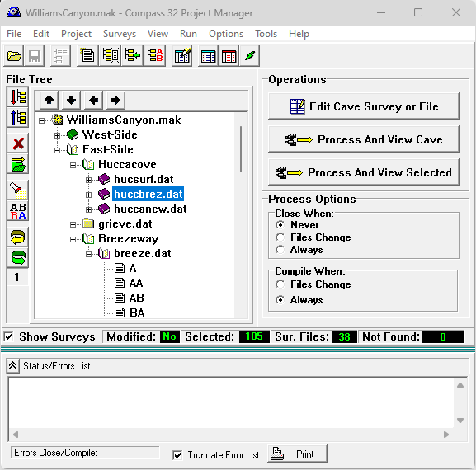Collapse the Breezeway node
Viewport: 476px width, 470px height.
(x=73, y=239)
